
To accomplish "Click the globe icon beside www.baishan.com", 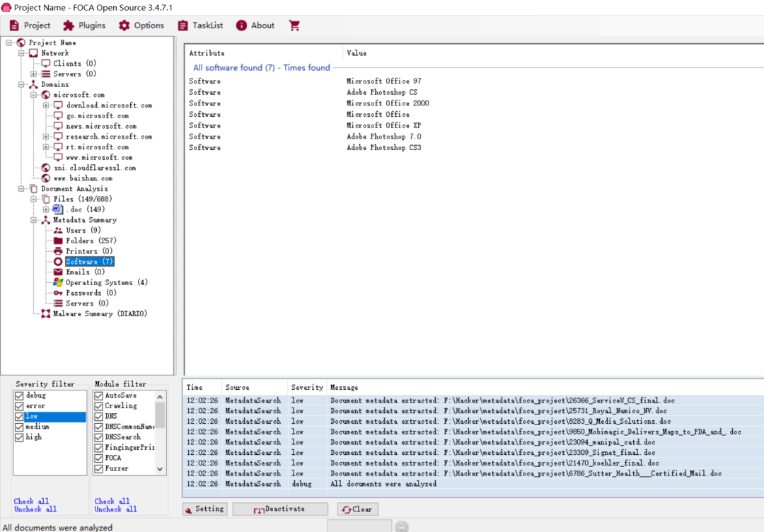I will click(x=46, y=178).
